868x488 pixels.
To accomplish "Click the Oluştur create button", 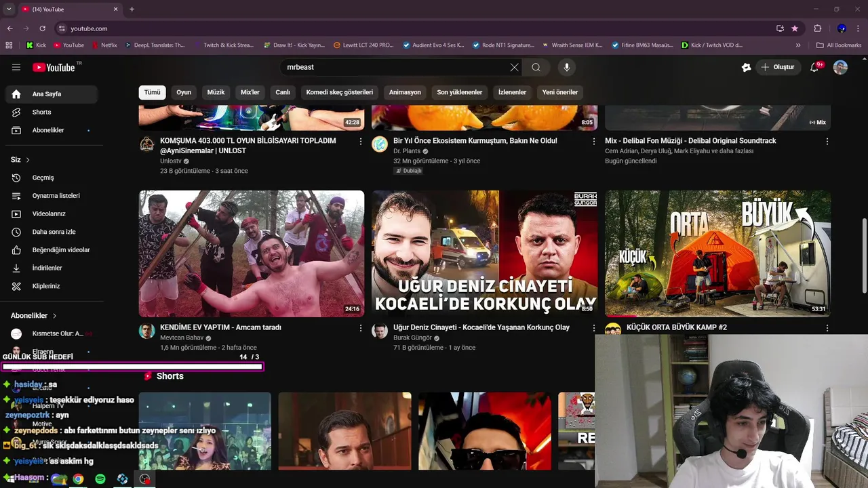I will (777, 67).
